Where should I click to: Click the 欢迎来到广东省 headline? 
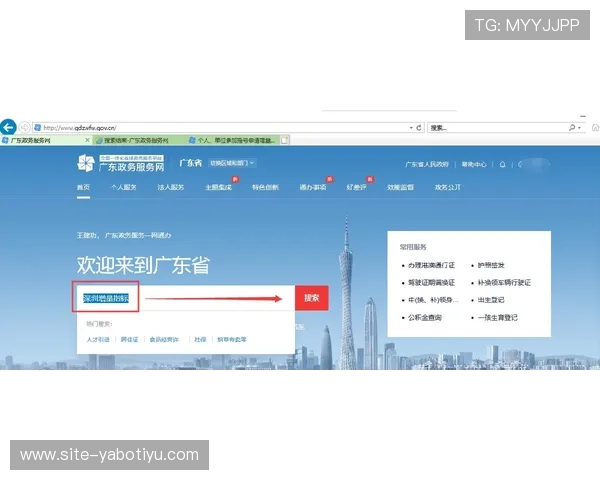coord(143,265)
